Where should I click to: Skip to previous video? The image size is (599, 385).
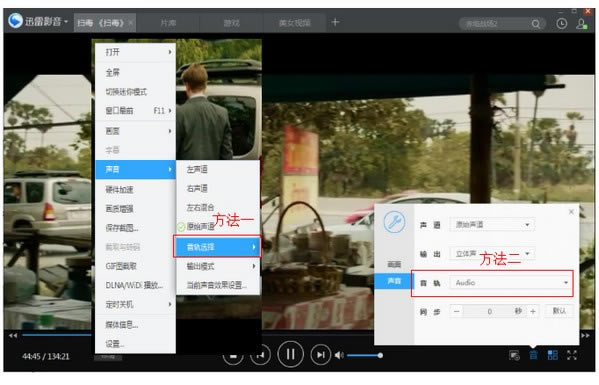coord(260,355)
